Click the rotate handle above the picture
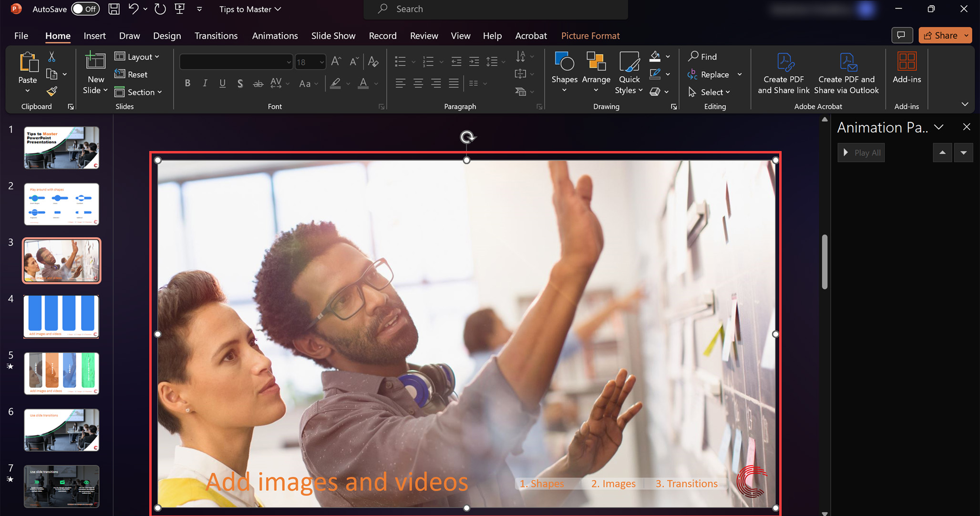980x516 pixels. tap(467, 138)
